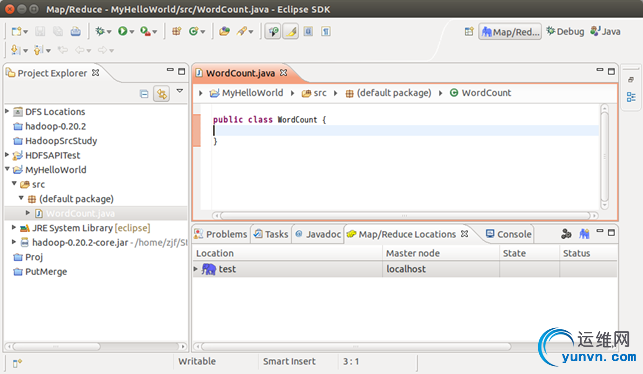Expand the HDFSAPITest project

pos(7,155)
